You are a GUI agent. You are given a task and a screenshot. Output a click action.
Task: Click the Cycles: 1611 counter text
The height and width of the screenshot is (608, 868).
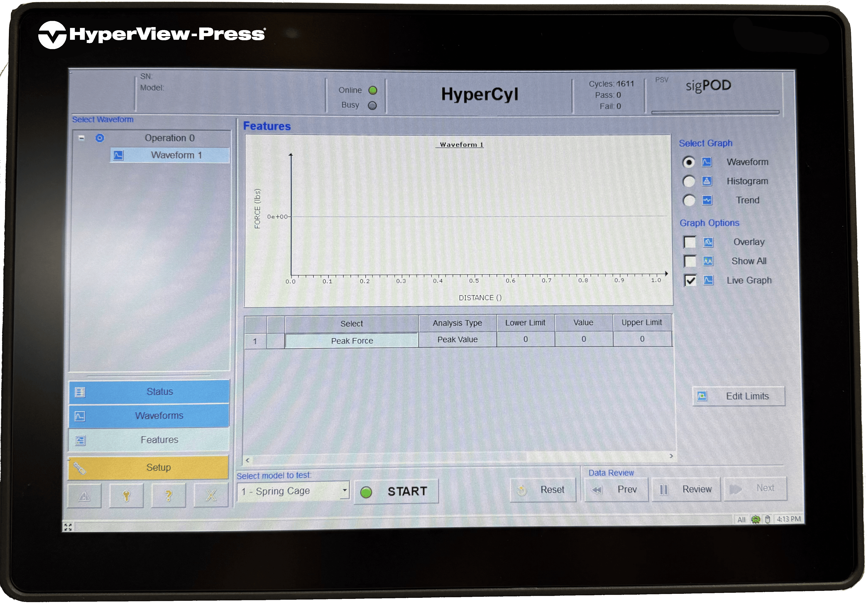point(611,84)
